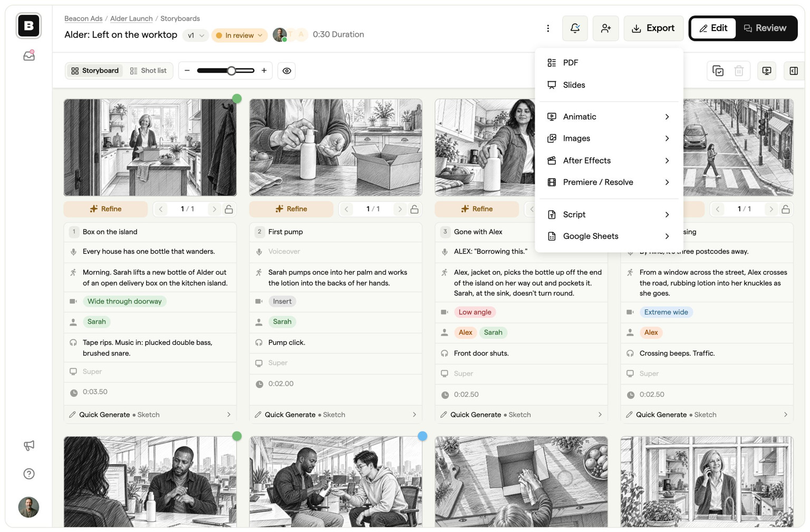
Task: Open the inbox icon in the sidebar
Action: 29,55
